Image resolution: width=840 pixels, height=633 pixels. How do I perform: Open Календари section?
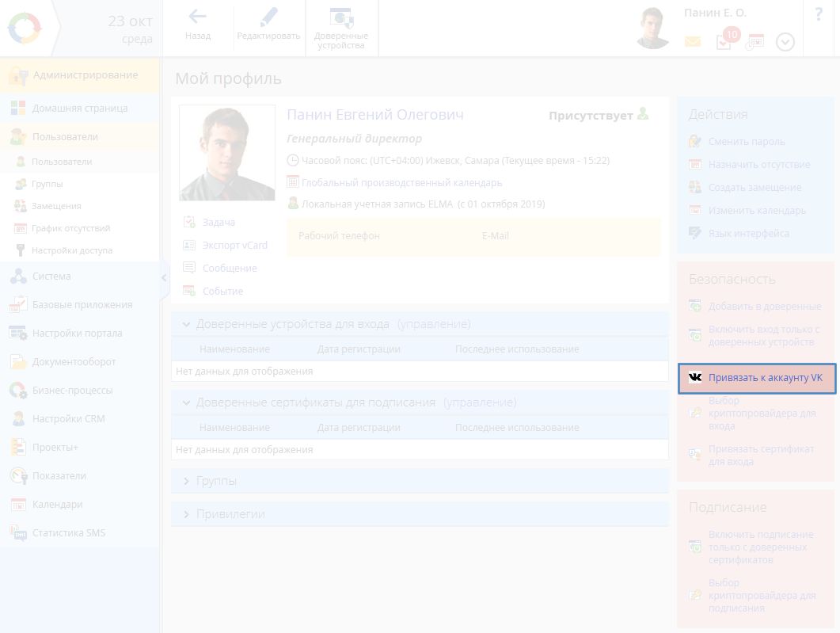tap(80, 505)
